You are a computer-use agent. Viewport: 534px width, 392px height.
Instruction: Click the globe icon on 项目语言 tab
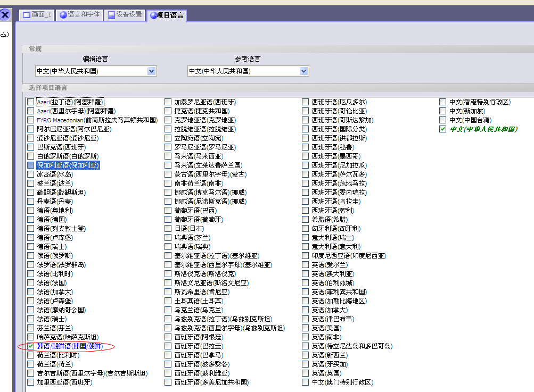153,15
